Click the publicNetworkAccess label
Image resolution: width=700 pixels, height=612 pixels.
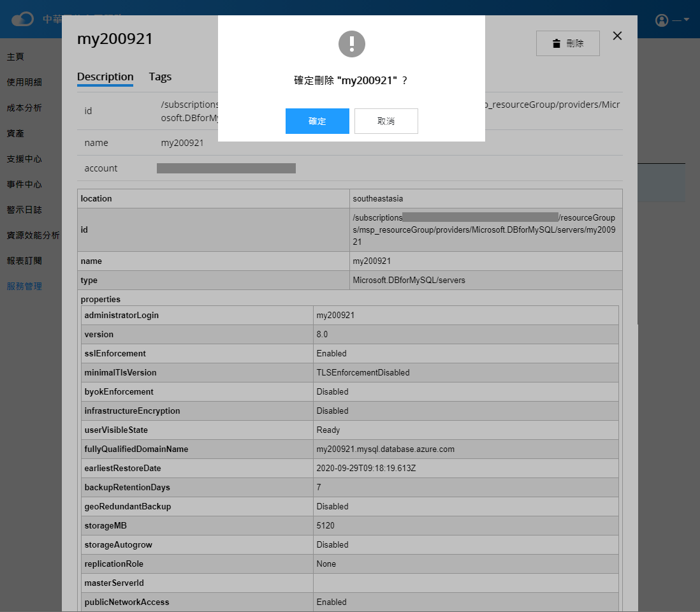[127, 602]
